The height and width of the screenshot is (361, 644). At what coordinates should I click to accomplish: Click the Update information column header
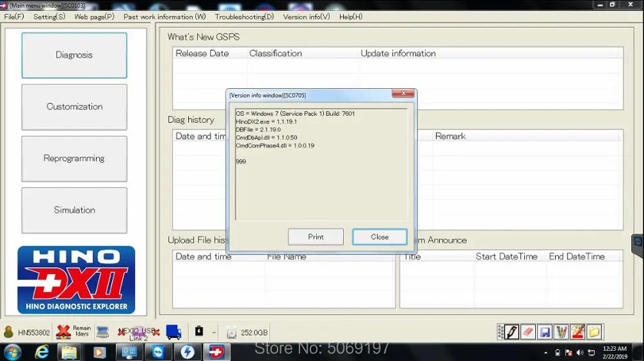click(x=398, y=53)
